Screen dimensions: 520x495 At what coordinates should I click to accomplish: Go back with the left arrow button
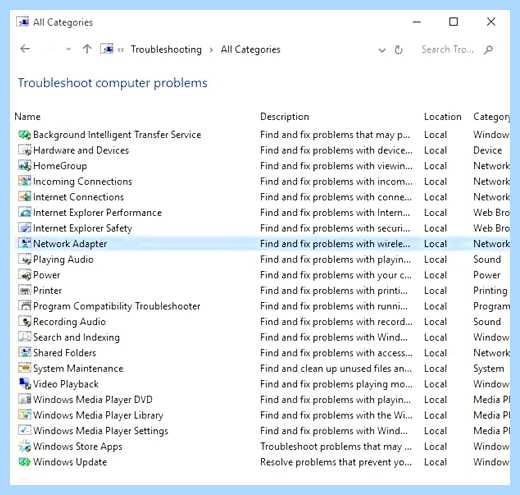click(x=25, y=49)
